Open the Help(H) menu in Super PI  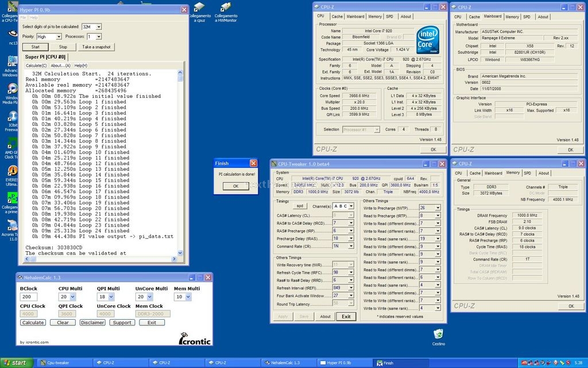pyautogui.click(x=80, y=66)
